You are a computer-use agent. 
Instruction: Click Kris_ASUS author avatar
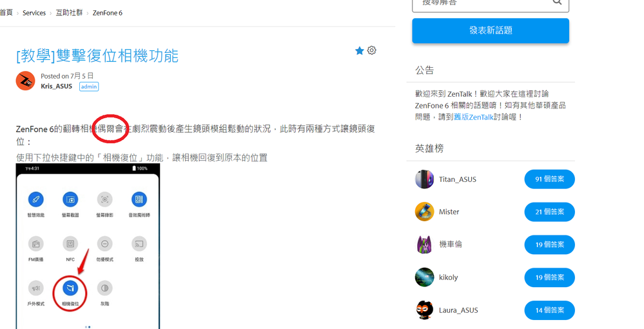25,81
